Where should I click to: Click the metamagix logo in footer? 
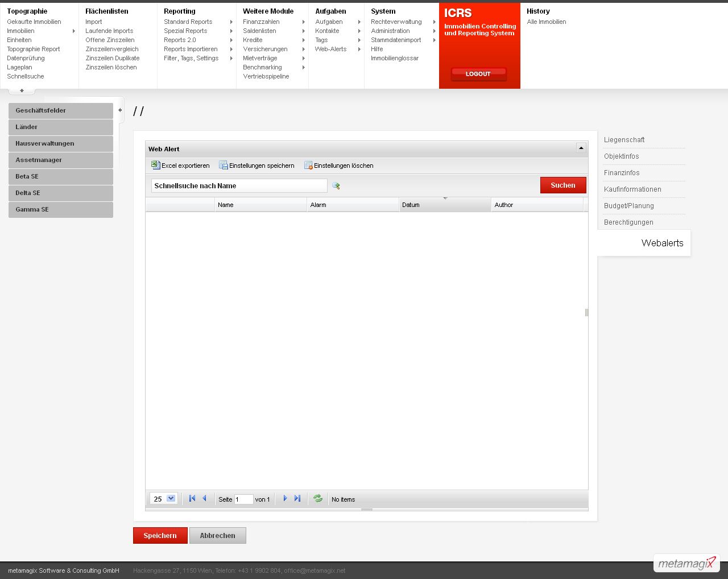click(x=686, y=563)
